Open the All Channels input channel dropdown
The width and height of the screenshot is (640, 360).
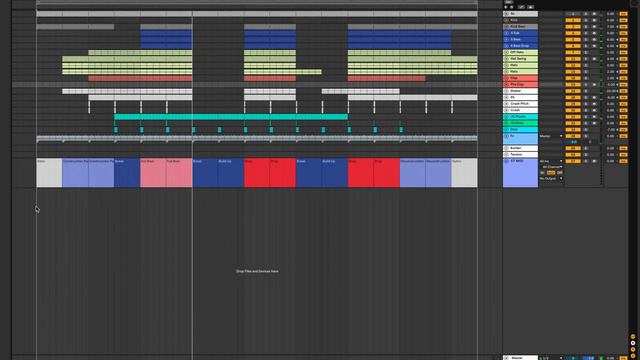point(552,167)
